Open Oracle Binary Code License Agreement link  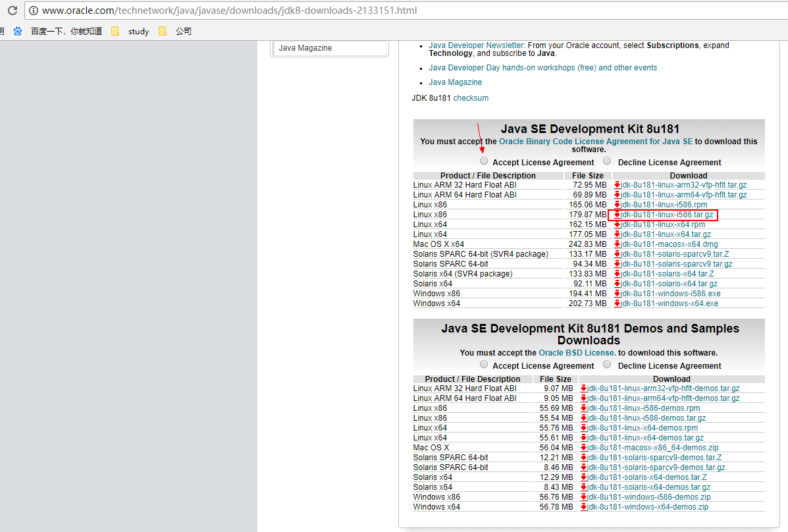596,142
